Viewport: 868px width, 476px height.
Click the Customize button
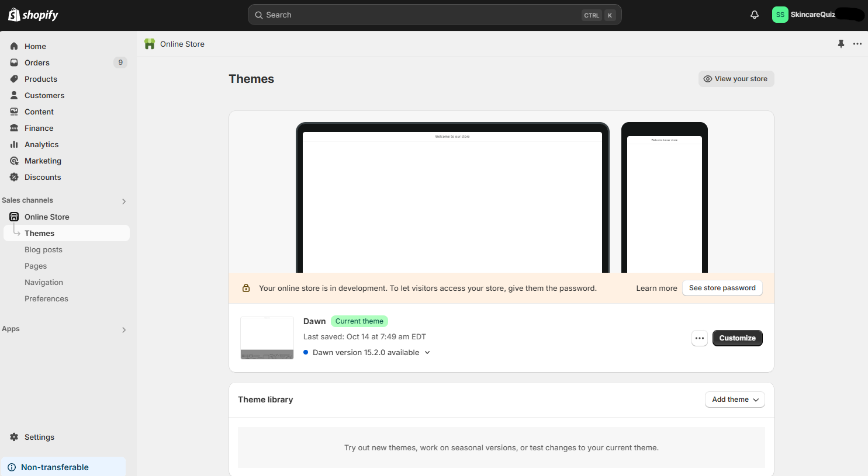[x=737, y=338]
